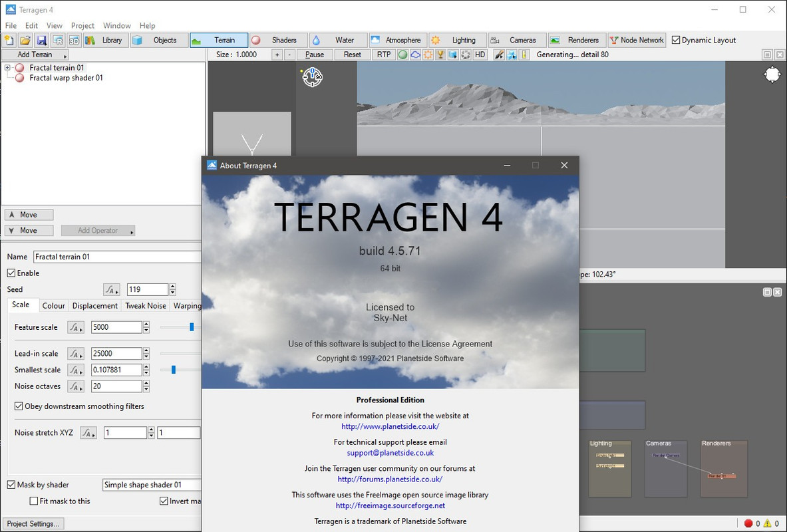The height and width of the screenshot is (532, 787).
Task: Switch to the Displacement tab
Action: coord(95,306)
